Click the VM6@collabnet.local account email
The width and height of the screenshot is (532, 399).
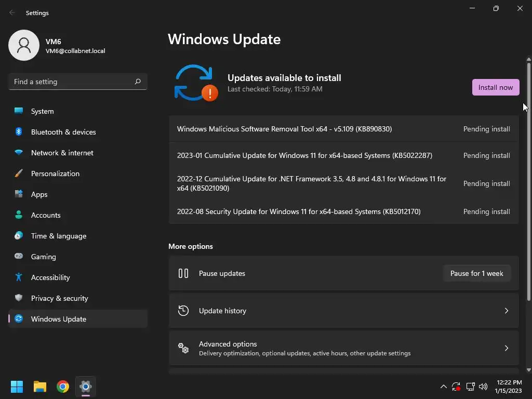(75, 51)
